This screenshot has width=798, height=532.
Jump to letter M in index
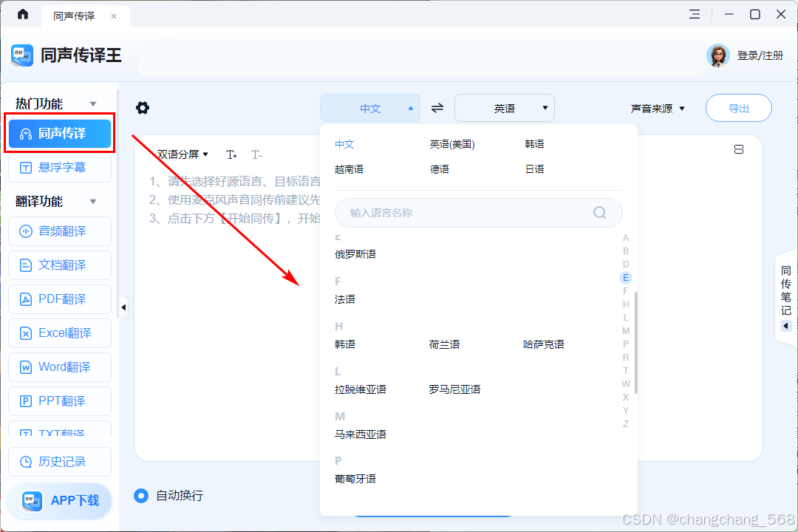click(626, 331)
